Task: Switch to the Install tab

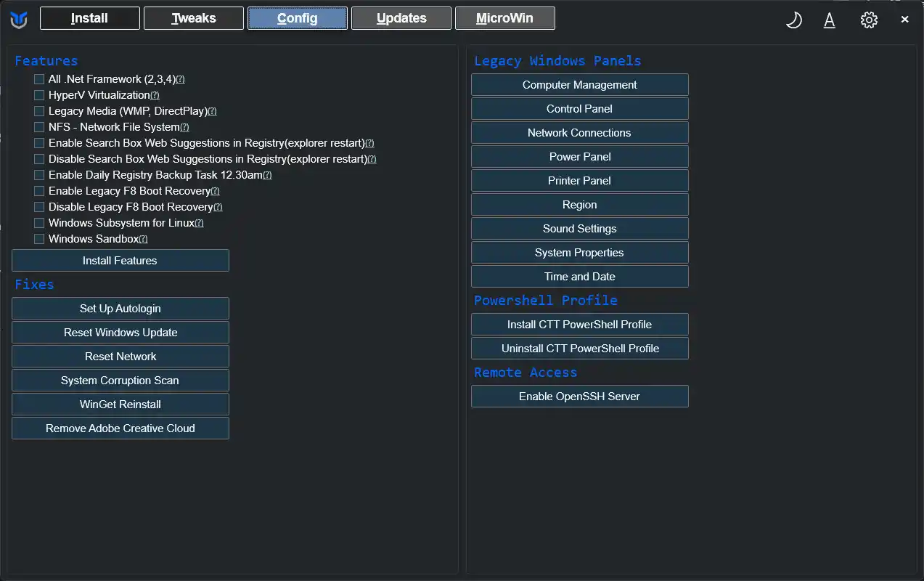Action: coord(90,18)
